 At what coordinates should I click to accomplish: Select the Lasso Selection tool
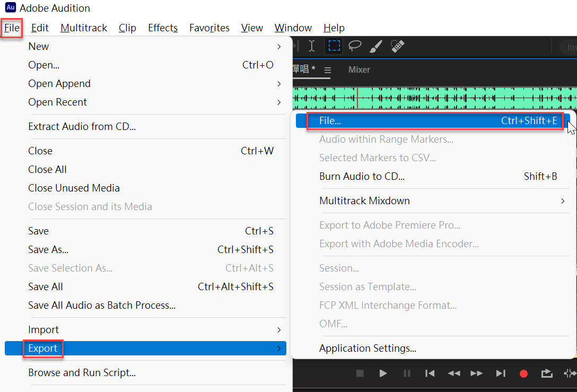coord(355,46)
